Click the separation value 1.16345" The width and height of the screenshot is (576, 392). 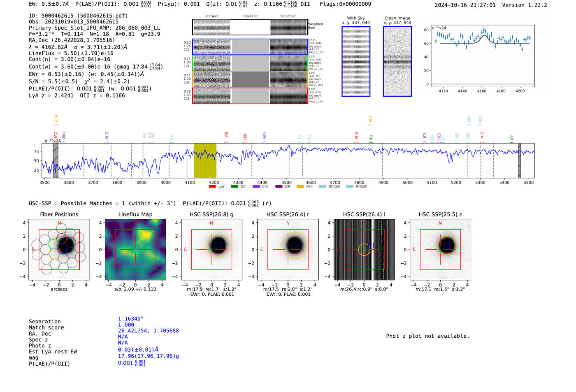click(x=131, y=319)
